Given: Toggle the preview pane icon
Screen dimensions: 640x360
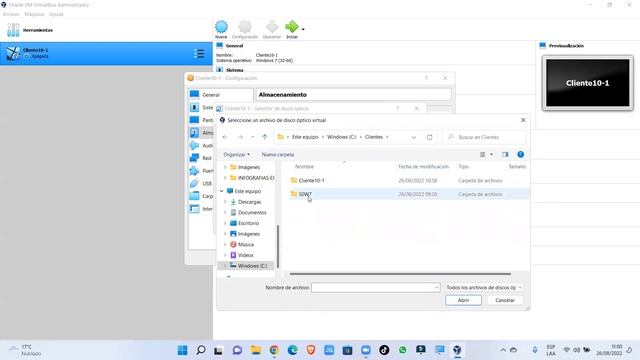Looking at the screenshot, I should (x=505, y=155).
